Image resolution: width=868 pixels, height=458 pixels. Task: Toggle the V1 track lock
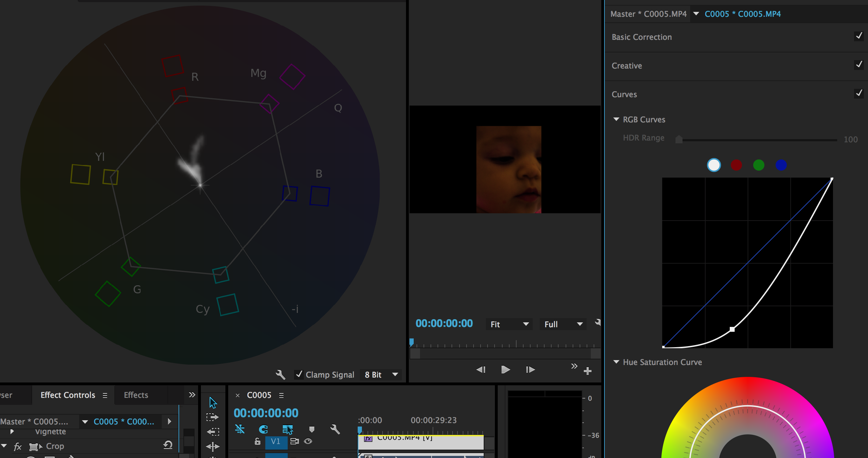pos(258,441)
